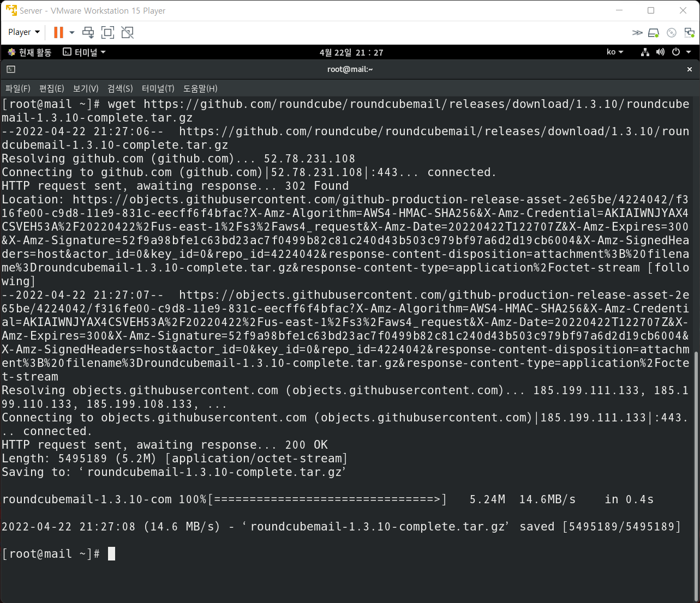The image size is (700, 603).
Task: Open the 현재 활동 activities overview
Action: pyautogui.click(x=29, y=52)
